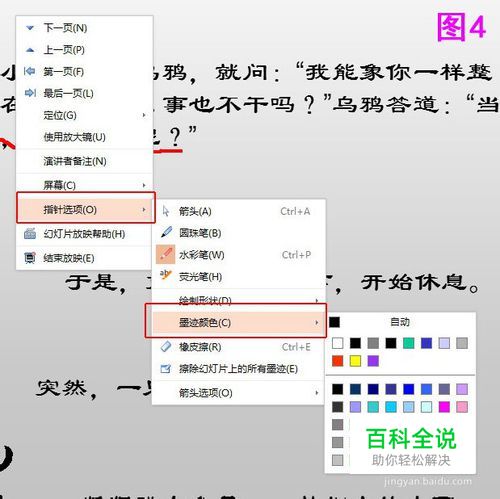Viewport: 500px width, 499px height.
Task: Select the eraser icon 橡皮擦(R)
Action: click(166, 347)
